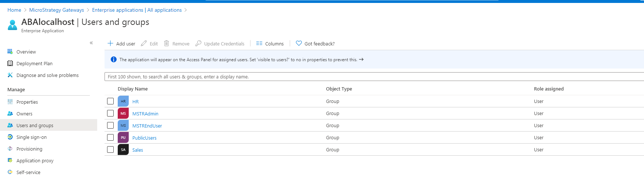Click the Edit pencil icon

coord(144,44)
